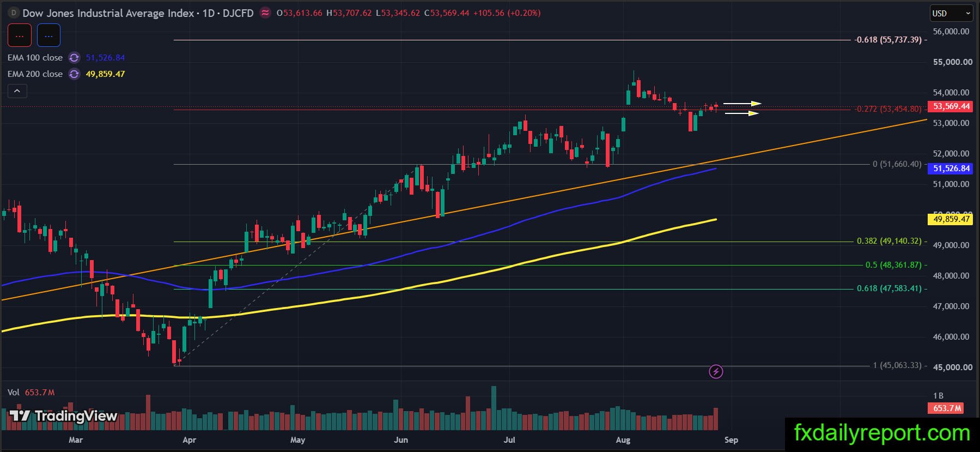Viewport: 980px width, 452px height.
Task: Click the Apr label on the time axis
Action: 189,440
